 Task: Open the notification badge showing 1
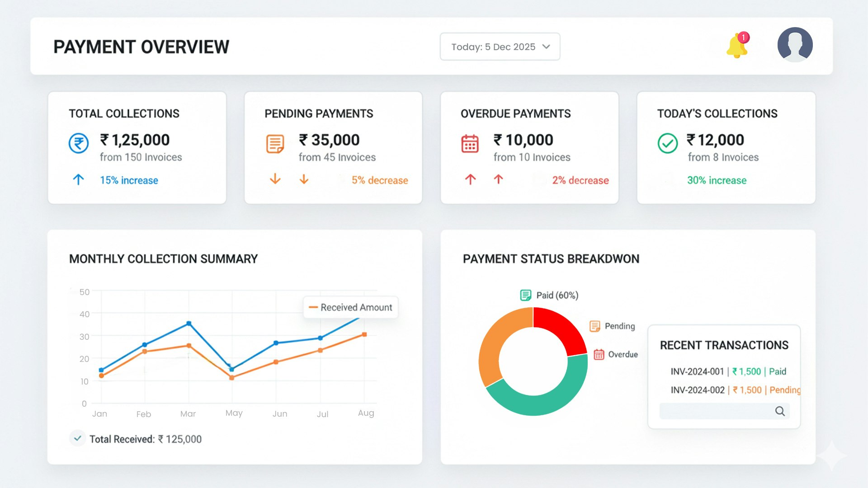pos(743,38)
